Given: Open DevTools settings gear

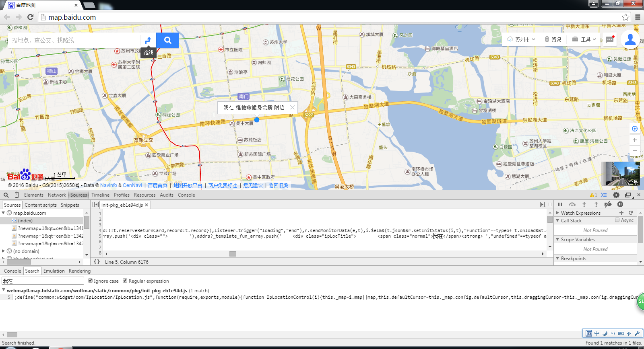Looking at the screenshot, I should pyautogui.click(x=616, y=195).
